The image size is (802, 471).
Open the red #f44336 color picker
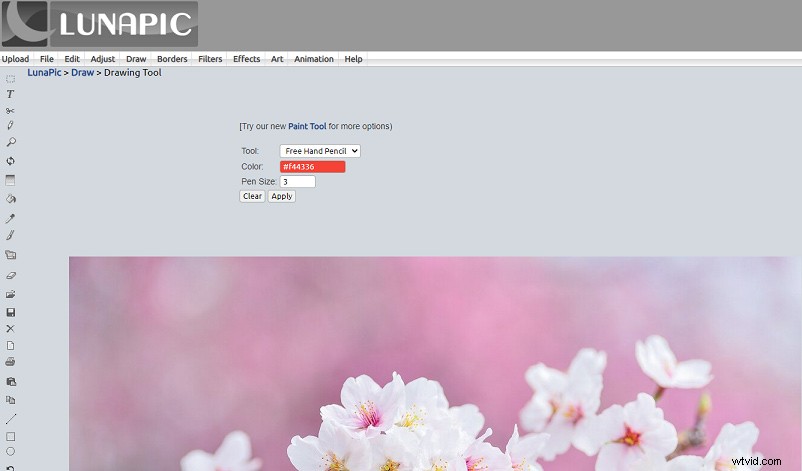[313, 167]
